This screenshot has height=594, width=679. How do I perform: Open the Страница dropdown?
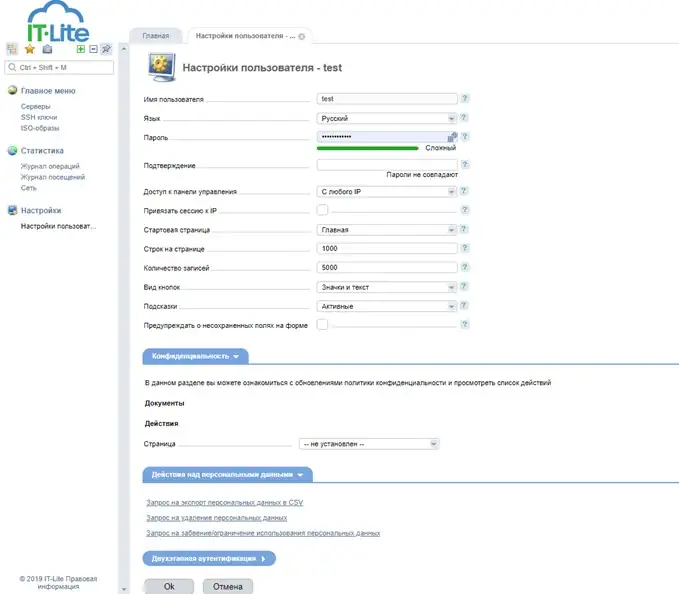pyautogui.click(x=369, y=444)
